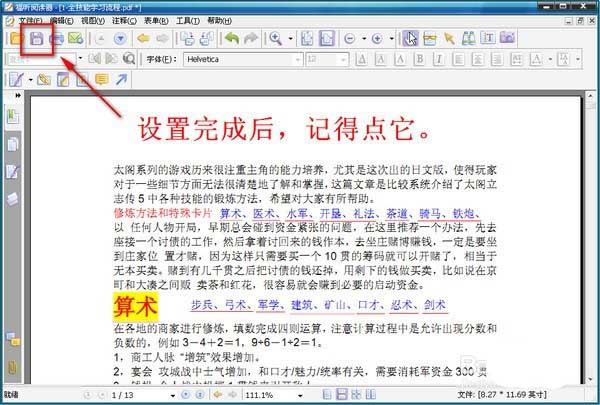Expand the zoom out dropdown arrow
600x405 pixels.
364,39
